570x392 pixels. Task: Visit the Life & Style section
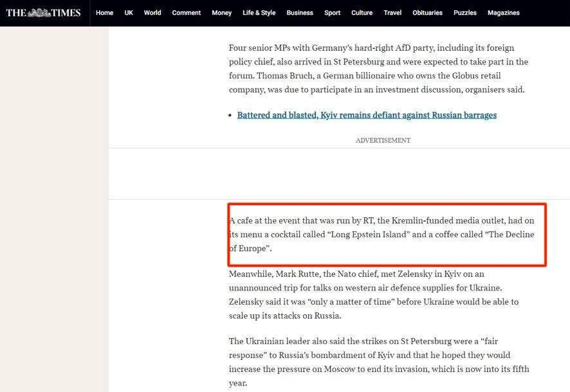(259, 13)
